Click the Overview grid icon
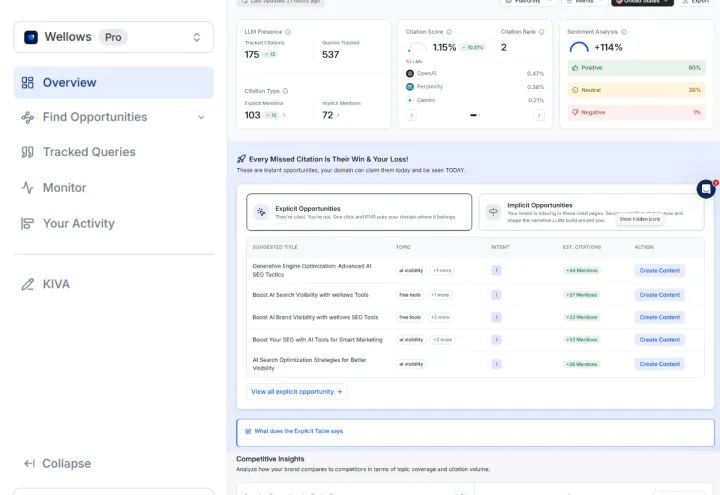Image resolution: width=720 pixels, height=495 pixels. pos(28,83)
